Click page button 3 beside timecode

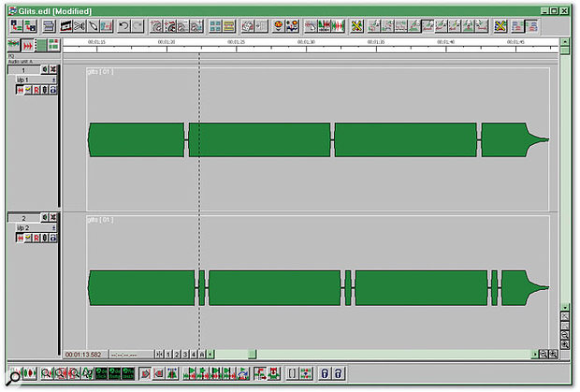pyautogui.click(x=185, y=355)
